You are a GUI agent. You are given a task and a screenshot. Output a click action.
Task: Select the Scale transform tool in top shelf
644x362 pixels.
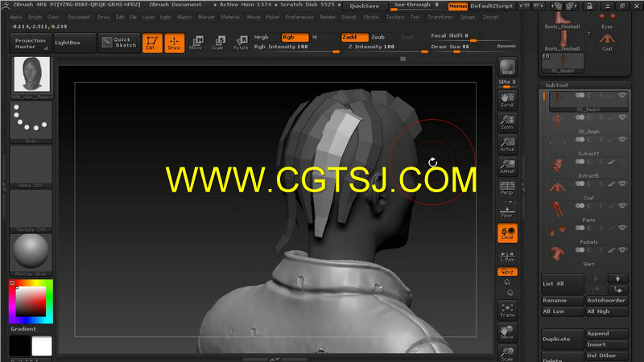pyautogui.click(x=218, y=43)
